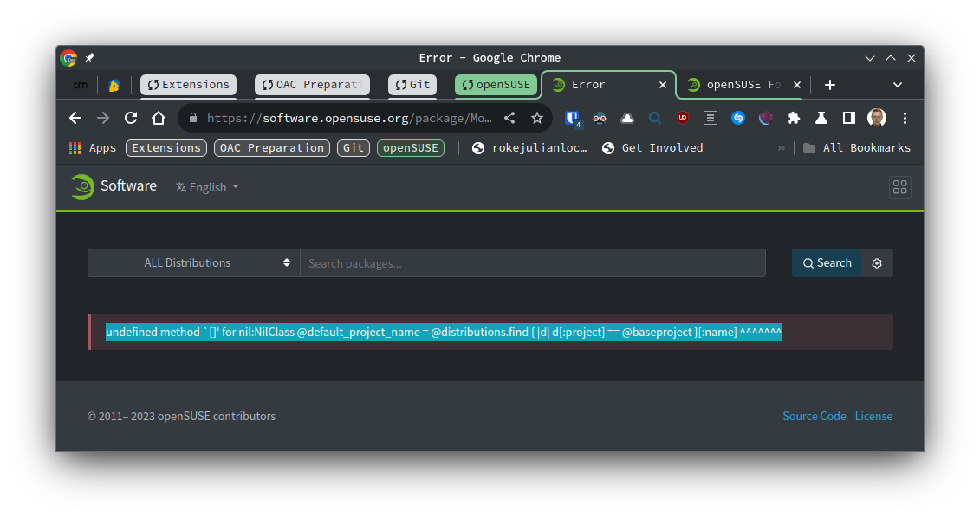Click the search settings gear icon

coord(877,263)
